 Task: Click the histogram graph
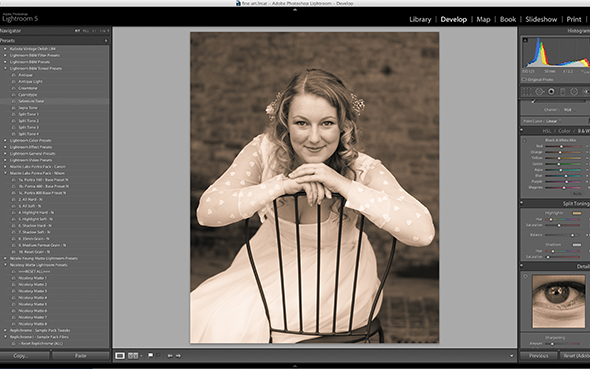point(556,52)
